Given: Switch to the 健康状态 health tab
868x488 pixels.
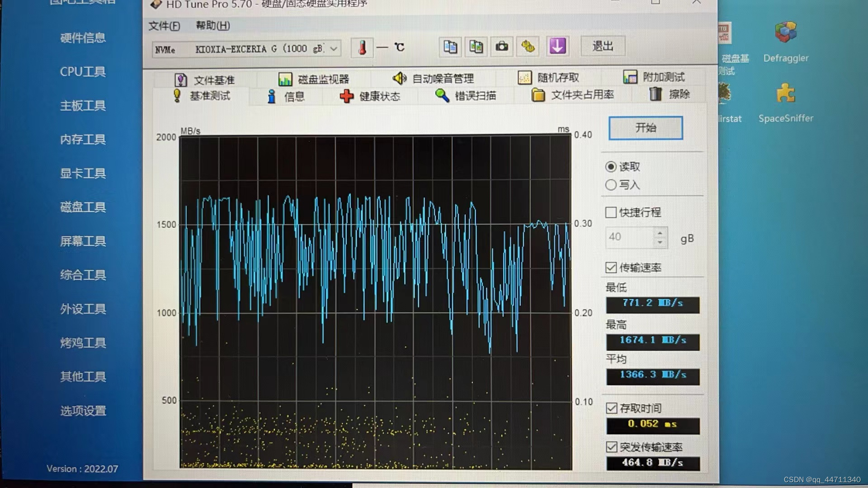Looking at the screenshot, I should pyautogui.click(x=370, y=96).
